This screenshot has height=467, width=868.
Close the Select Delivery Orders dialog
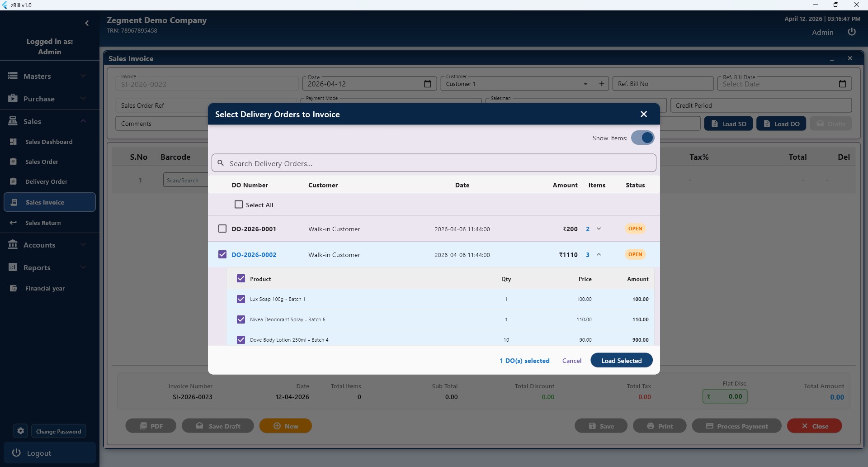tap(644, 114)
